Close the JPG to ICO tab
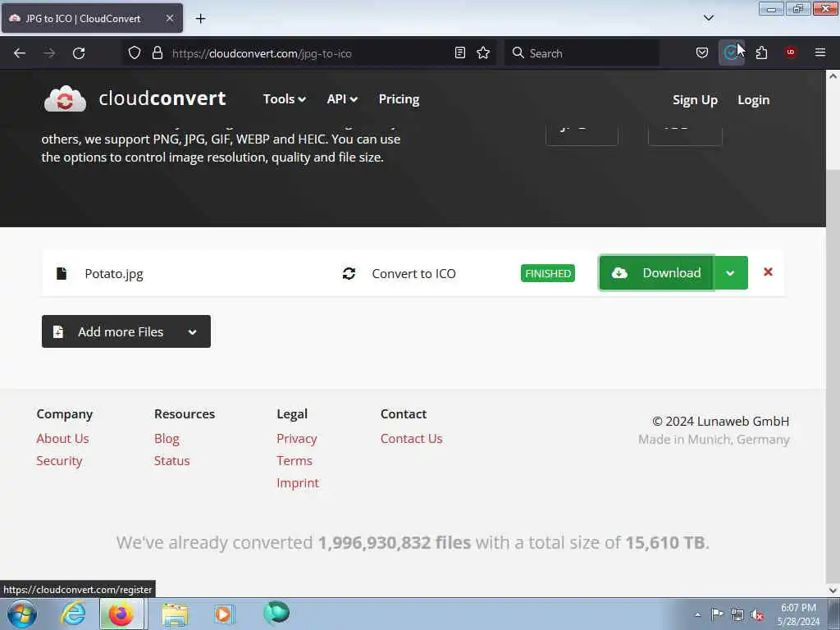840x630 pixels. click(x=169, y=18)
